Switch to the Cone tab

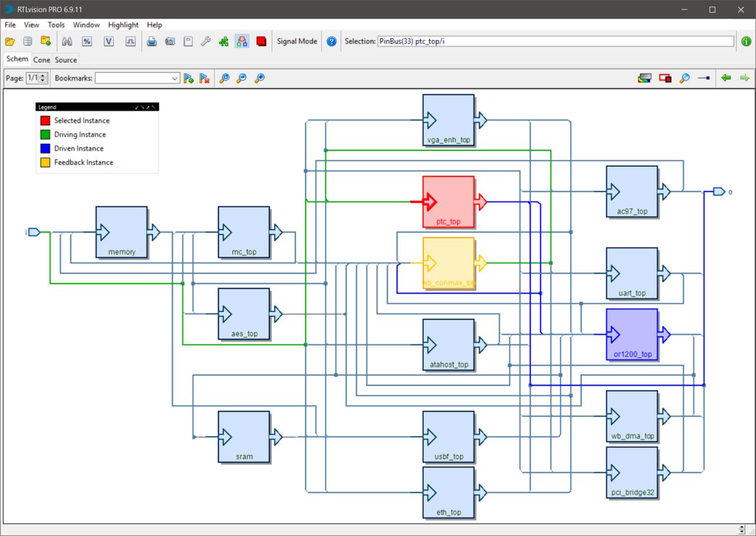pyautogui.click(x=41, y=60)
